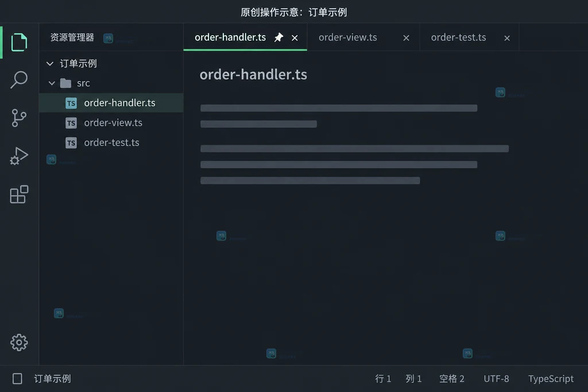Open the settings gear icon
The height and width of the screenshot is (392, 588).
pyautogui.click(x=19, y=343)
